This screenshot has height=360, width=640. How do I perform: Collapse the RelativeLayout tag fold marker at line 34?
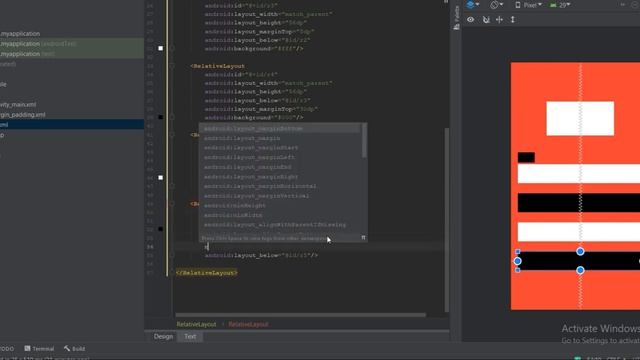tap(172, 66)
